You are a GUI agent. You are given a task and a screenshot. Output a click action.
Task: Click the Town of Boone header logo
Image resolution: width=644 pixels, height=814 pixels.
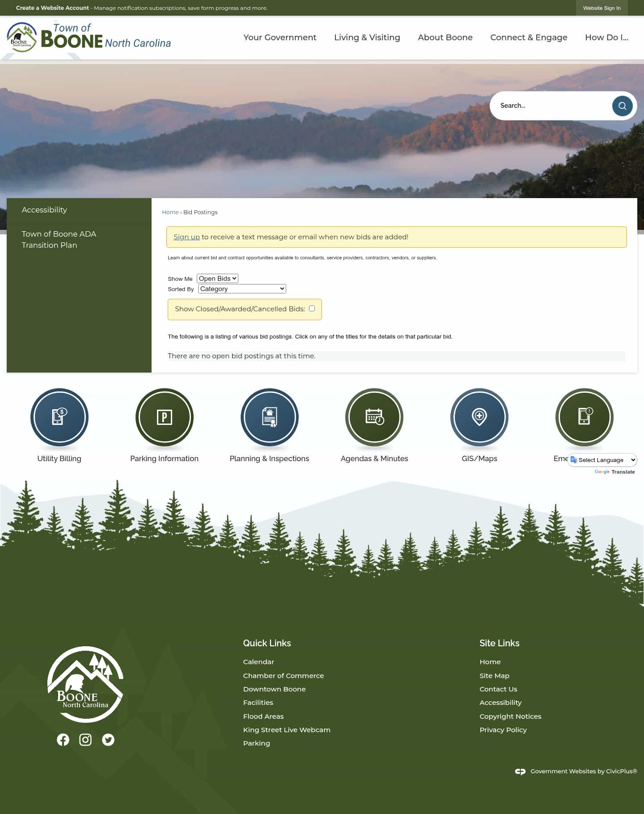click(x=89, y=37)
